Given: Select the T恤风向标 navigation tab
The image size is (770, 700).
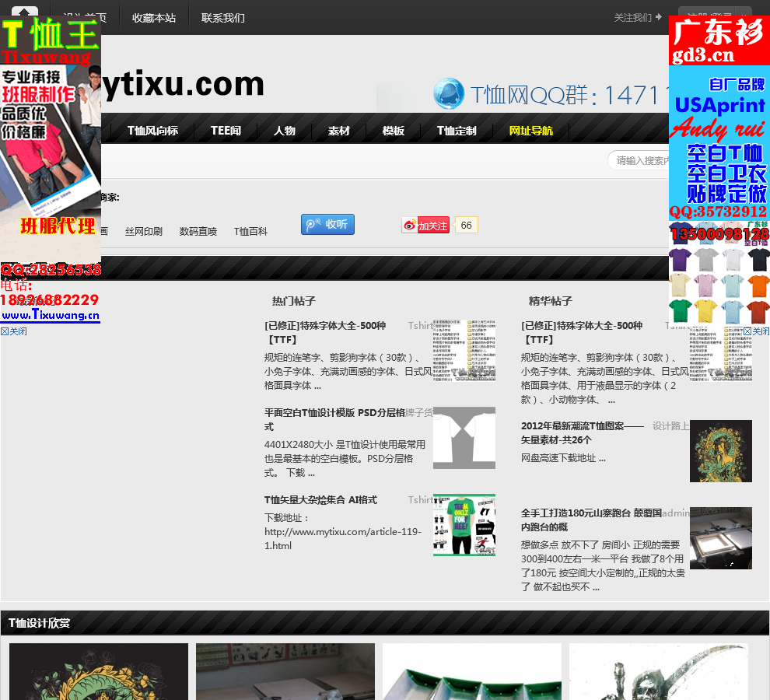Looking at the screenshot, I should (152, 131).
